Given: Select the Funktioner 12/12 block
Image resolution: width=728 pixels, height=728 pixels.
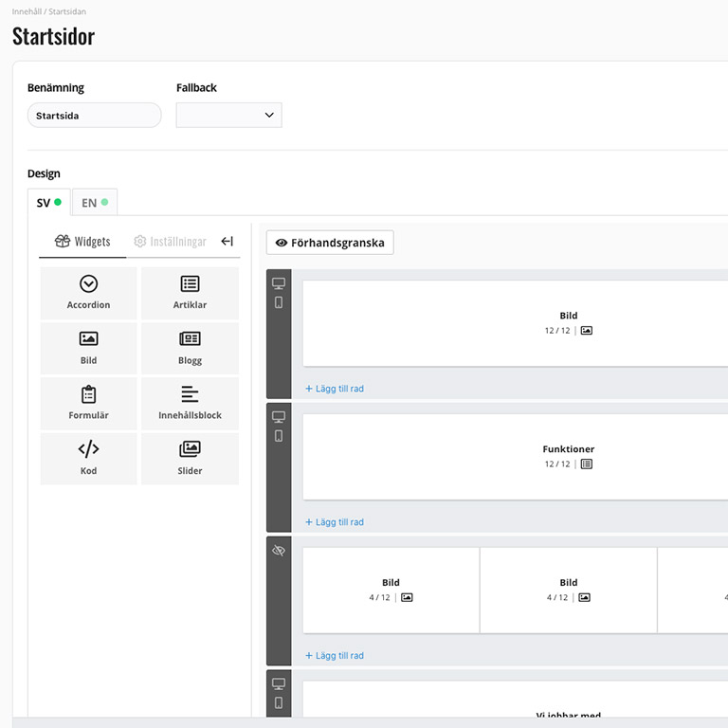Looking at the screenshot, I should pos(516,457).
